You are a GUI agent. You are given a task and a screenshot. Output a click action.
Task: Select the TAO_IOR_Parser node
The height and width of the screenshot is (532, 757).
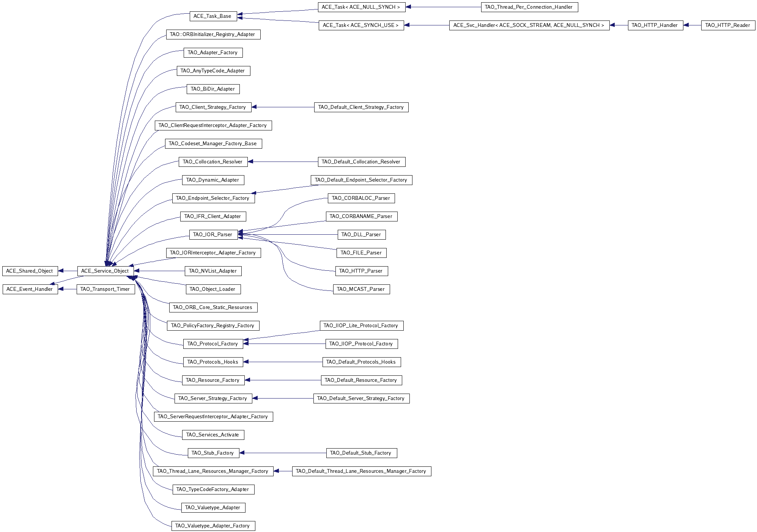[x=212, y=234]
